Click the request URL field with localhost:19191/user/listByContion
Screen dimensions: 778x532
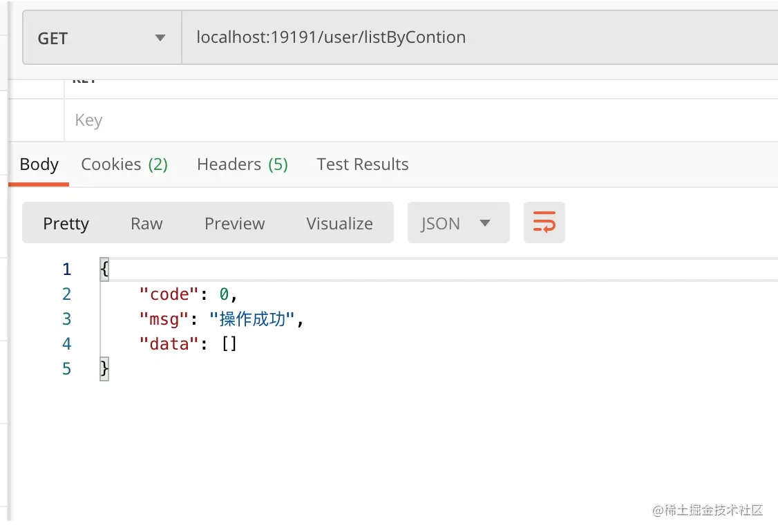(x=480, y=38)
